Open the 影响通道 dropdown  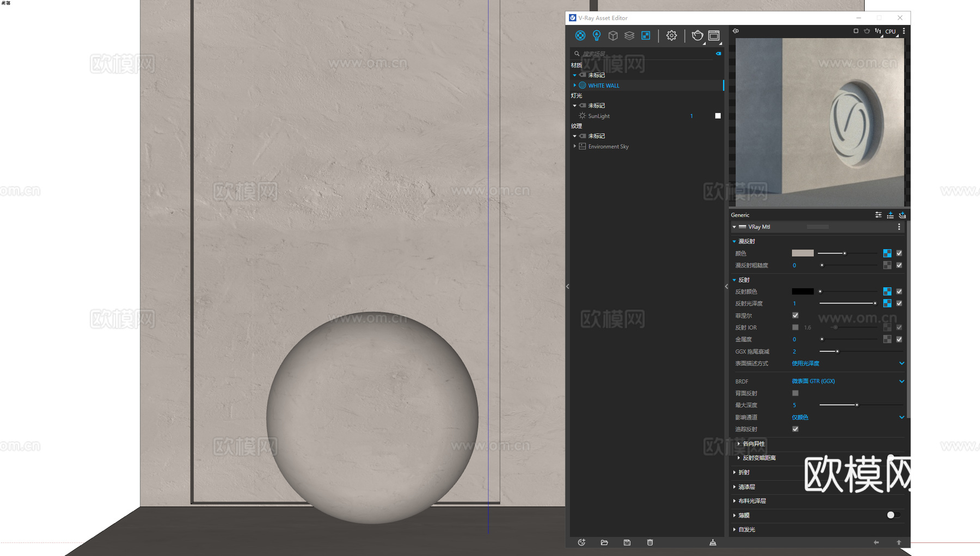pos(848,417)
